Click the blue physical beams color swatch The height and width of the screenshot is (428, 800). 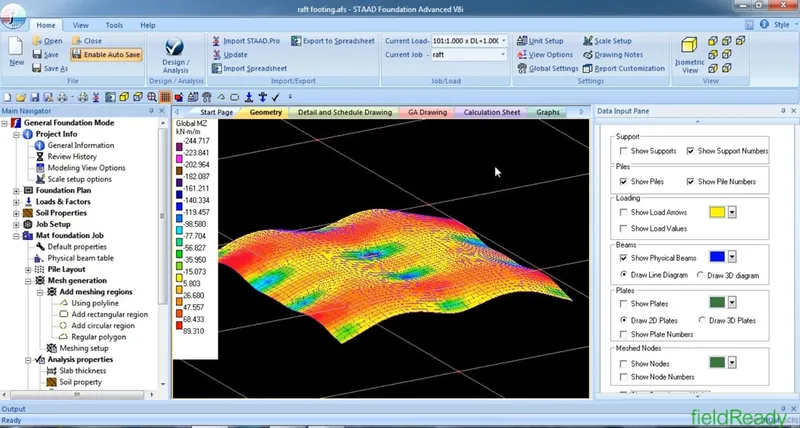pyautogui.click(x=717, y=258)
